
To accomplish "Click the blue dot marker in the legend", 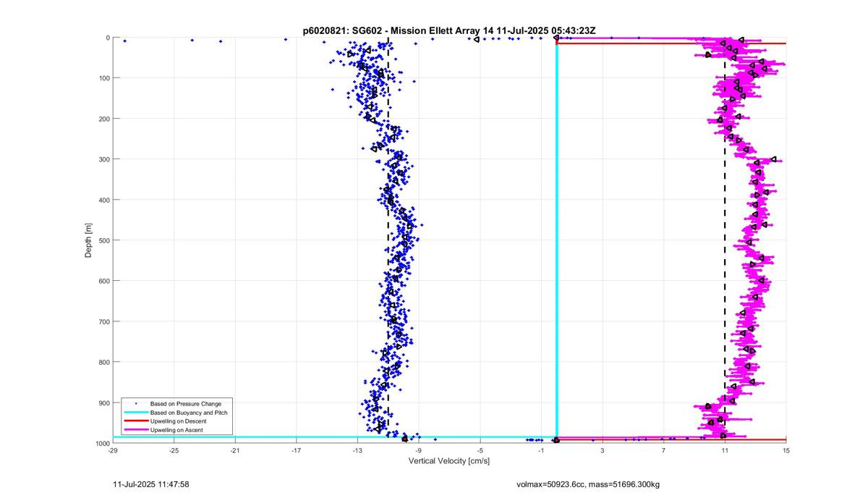I will [x=135, y=403].
